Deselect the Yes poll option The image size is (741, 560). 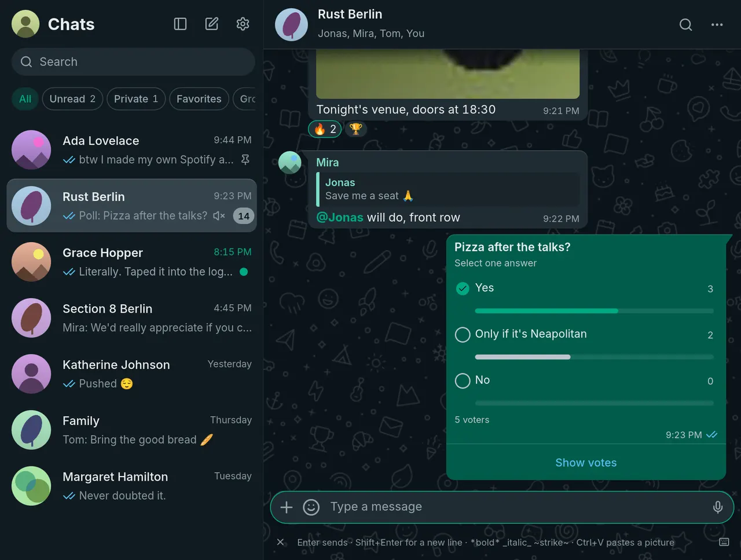click(x=463, y=288)
